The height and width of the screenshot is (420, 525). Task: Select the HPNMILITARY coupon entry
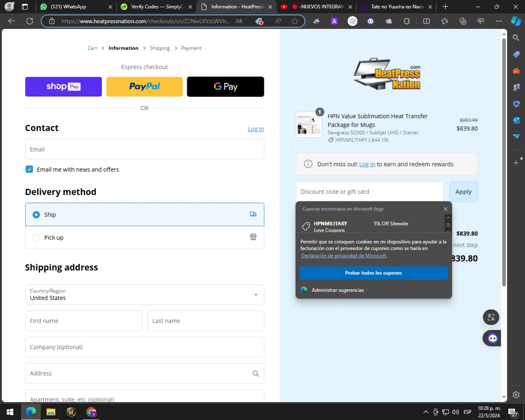[372, 226]
